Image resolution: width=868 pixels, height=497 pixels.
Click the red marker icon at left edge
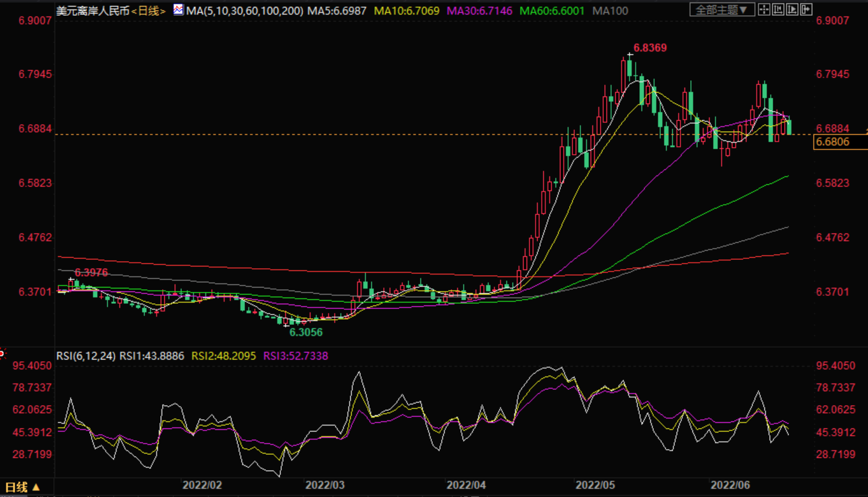pos(2,353)
